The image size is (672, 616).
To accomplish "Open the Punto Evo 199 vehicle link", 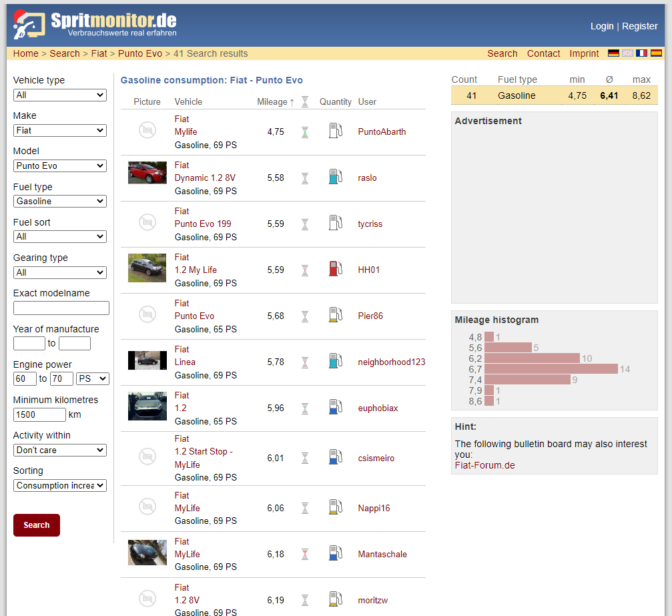I will click(x=203, y=224).
